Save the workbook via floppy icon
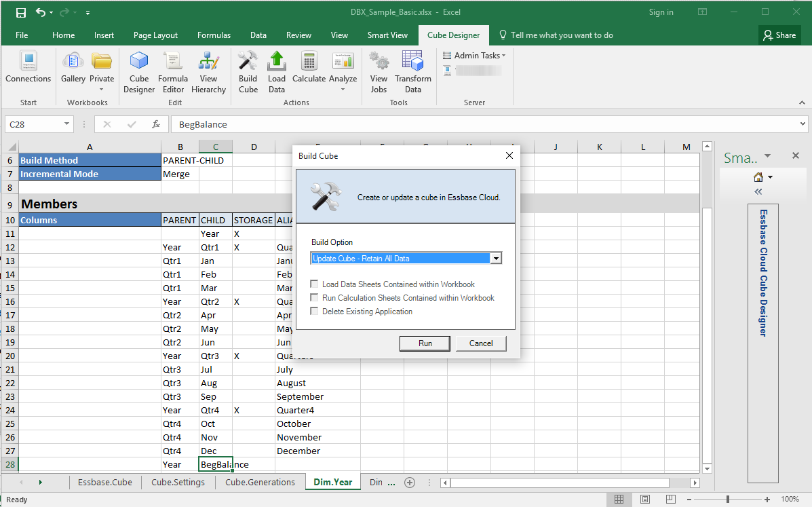This screenshot has width=812, height=507. click(21, 12)
